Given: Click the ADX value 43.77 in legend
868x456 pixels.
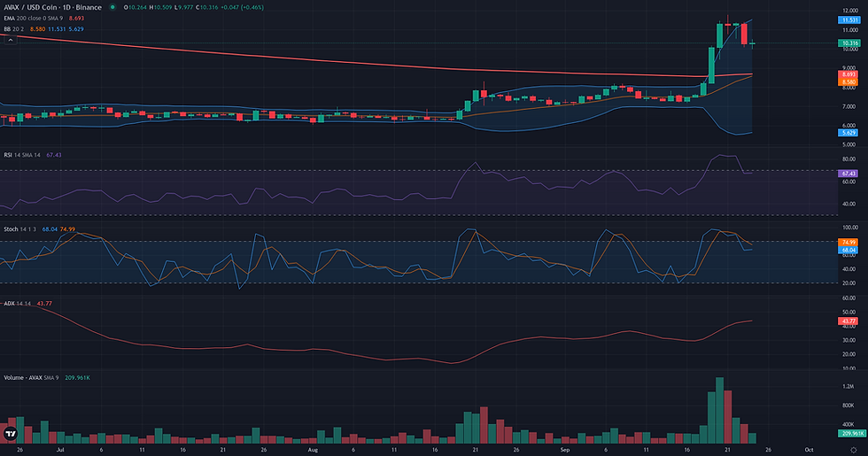Looking at the screenshot, I should (x=44, y=303).
